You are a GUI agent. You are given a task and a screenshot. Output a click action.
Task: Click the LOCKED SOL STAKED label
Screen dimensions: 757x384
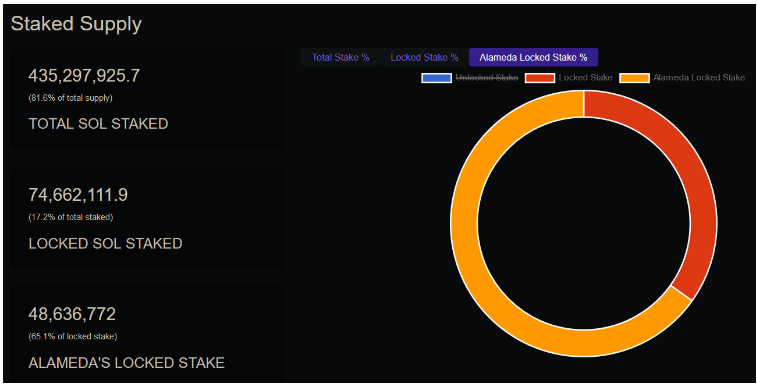point(105,243)
